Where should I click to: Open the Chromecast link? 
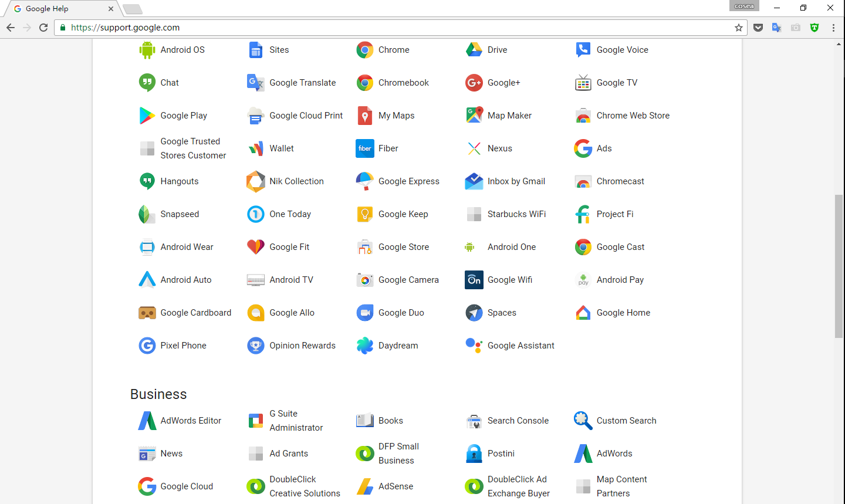coord(620,181)
